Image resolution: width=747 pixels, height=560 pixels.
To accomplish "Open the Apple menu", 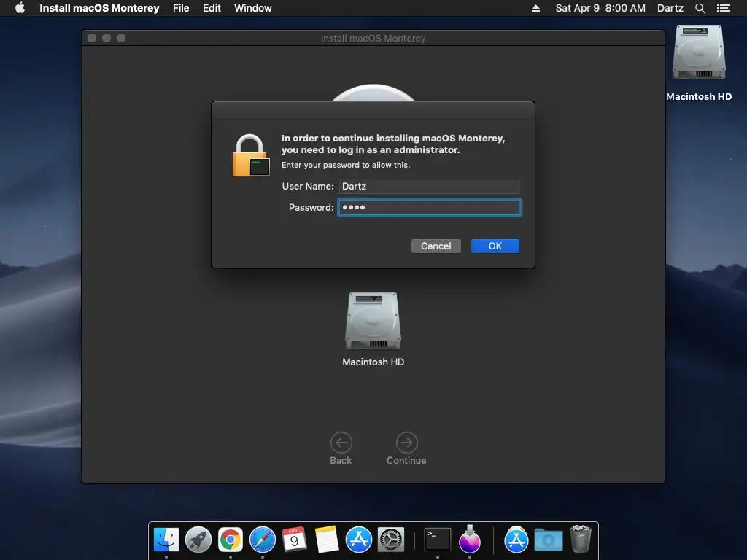I will 20,8.
